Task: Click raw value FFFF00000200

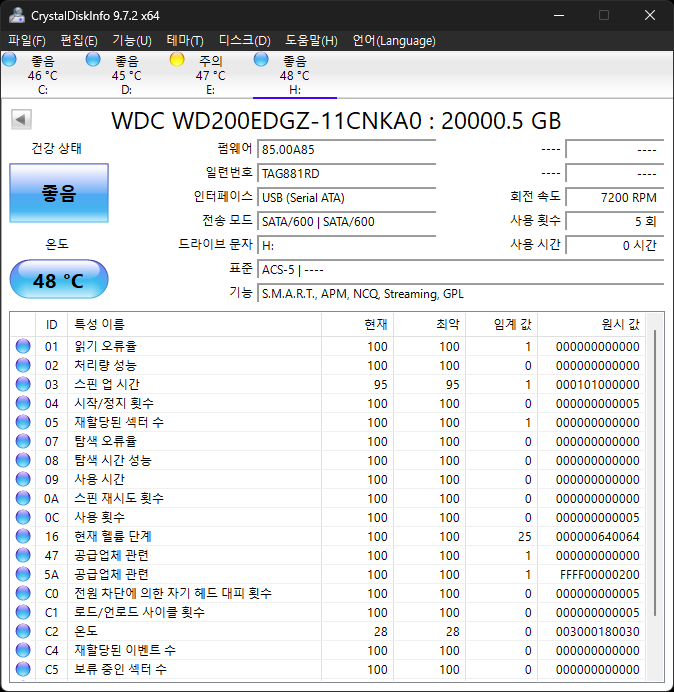Action: [x=600, y=575]
